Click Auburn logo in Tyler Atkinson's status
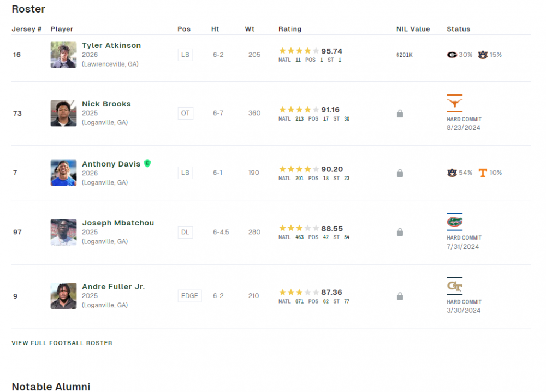The width and height of the screenshot is (546, 392). [483, 55]
